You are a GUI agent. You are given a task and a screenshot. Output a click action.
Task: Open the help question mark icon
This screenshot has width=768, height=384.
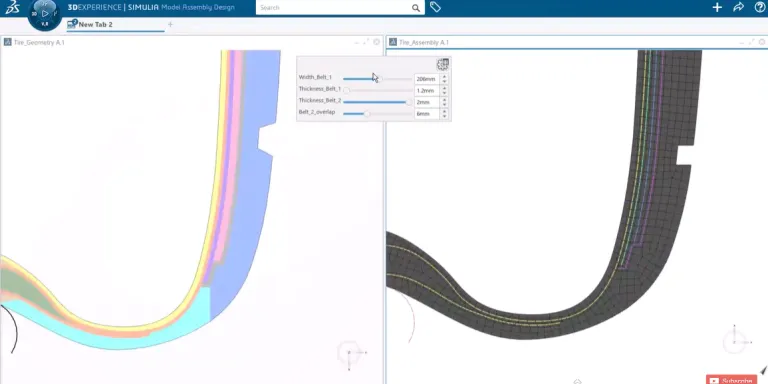pyautogui.click(x=760, y=7)
